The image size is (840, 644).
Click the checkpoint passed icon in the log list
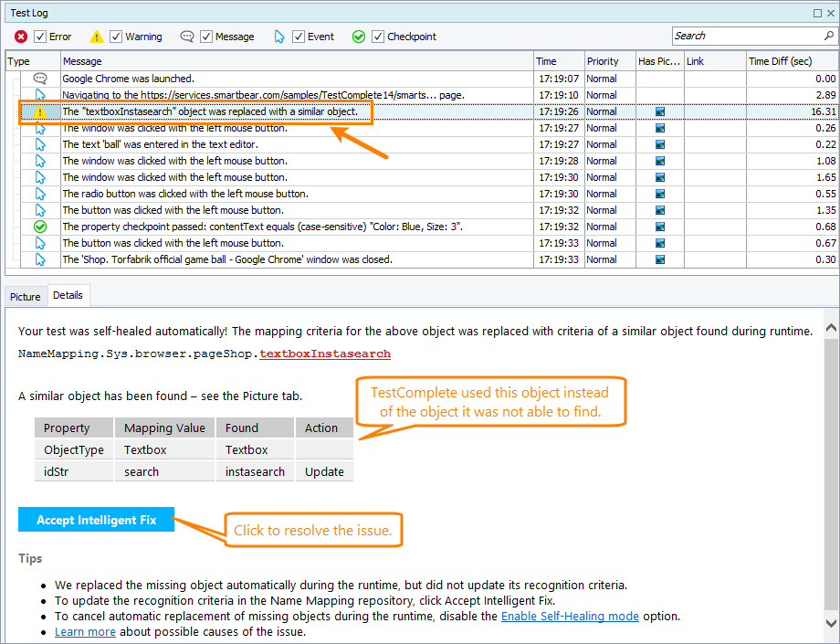click(x=38, y=227)
